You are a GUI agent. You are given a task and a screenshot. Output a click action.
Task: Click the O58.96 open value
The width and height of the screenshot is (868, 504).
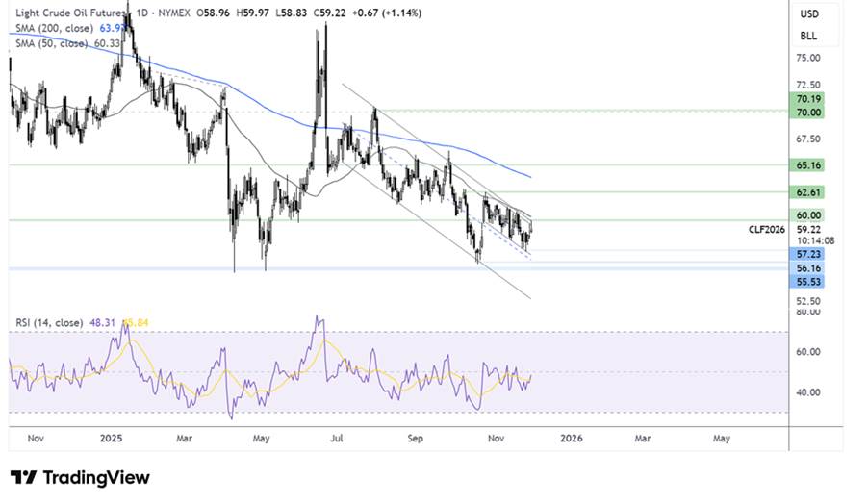[x=213, y=13]
